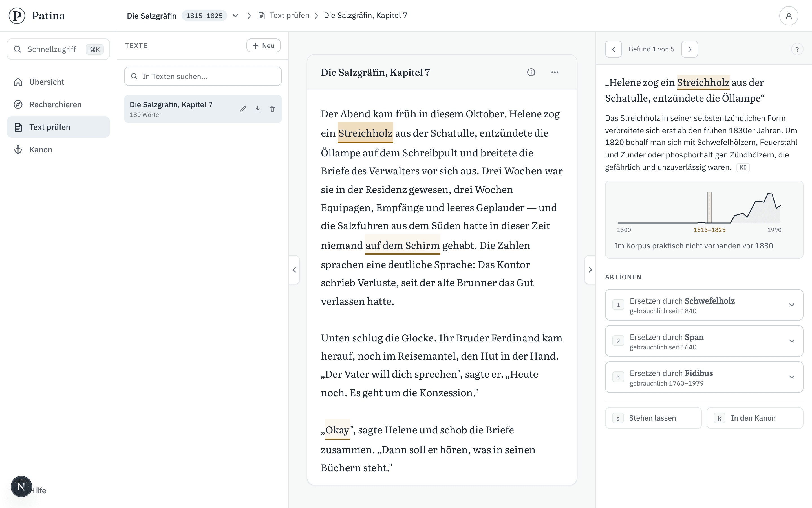Image resolution: width=812 pixels, height=508 pixels.
Task: Click the flagged word Okay in the text
Action: coord(337,430)
